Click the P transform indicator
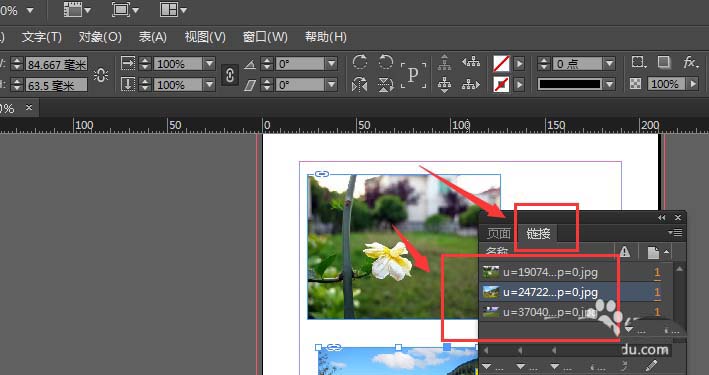This screenshot has width=709, height=375. pos(413,75)
